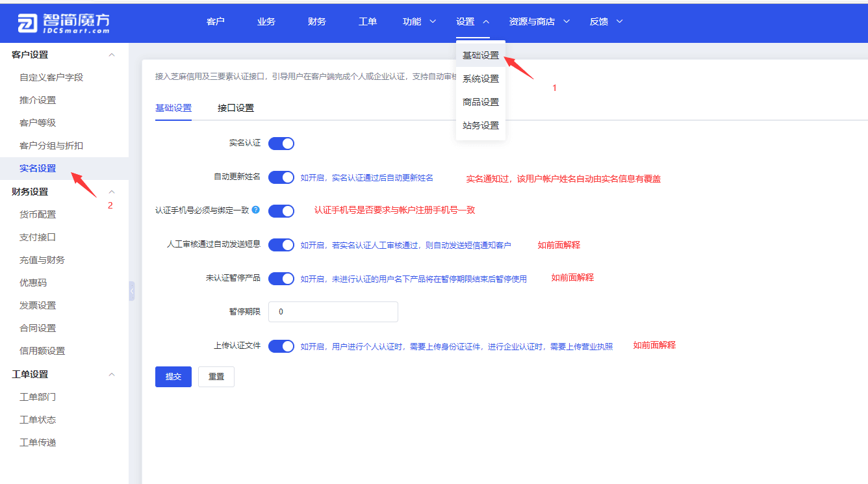Click hint text 如开启，实名认证通过后自动更新姓名
Image resolution: width=868 pixels, height=484 pixels.
366,177
